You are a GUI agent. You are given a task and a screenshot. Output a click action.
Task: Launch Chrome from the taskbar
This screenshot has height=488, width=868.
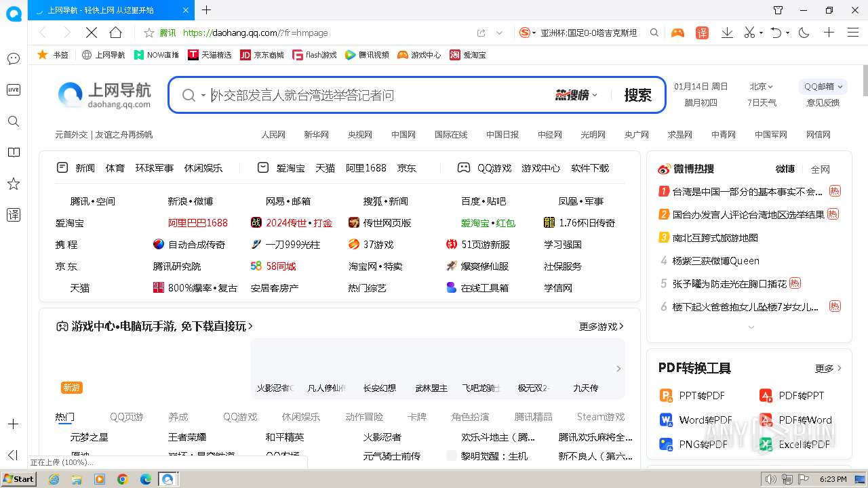[x=123, y=479]
